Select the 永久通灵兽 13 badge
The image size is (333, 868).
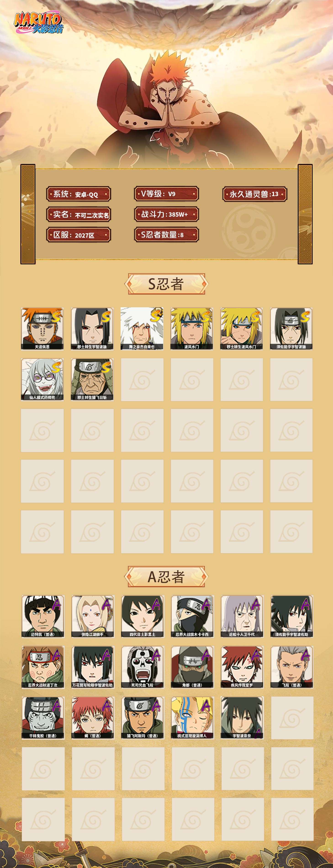(x=255, y=194)
